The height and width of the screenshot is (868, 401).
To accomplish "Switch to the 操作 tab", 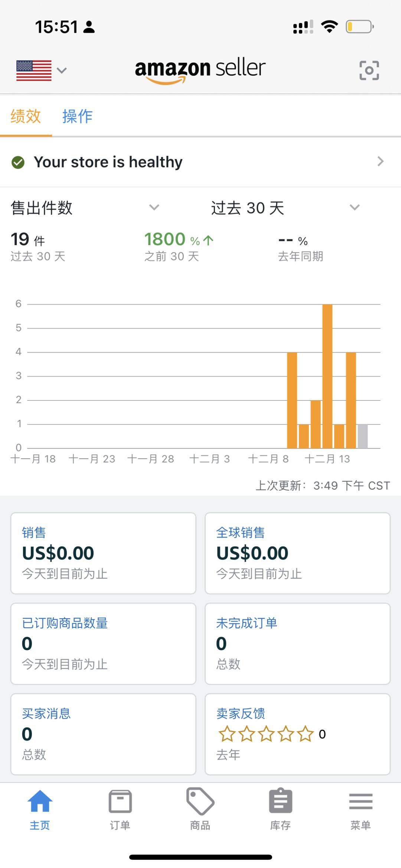I will [77, 116].
